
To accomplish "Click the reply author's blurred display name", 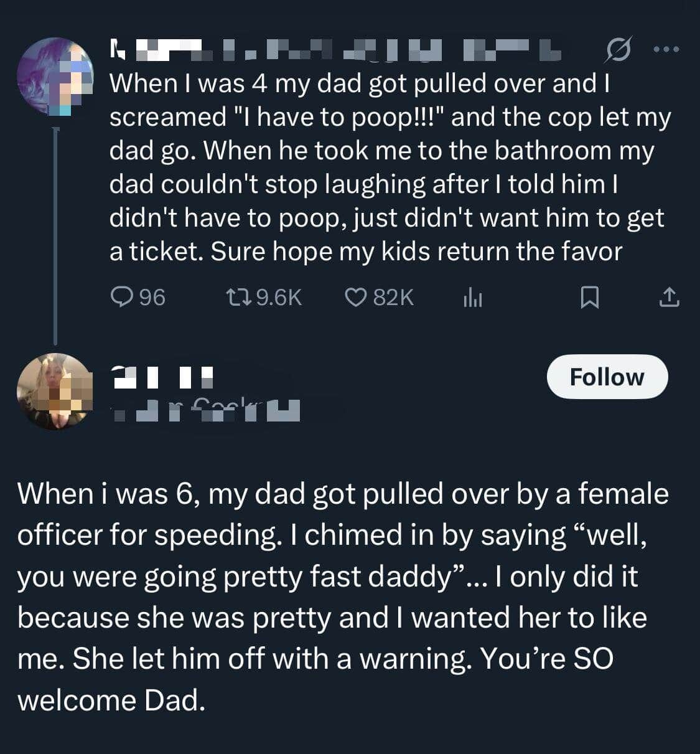I will [162, 376].
